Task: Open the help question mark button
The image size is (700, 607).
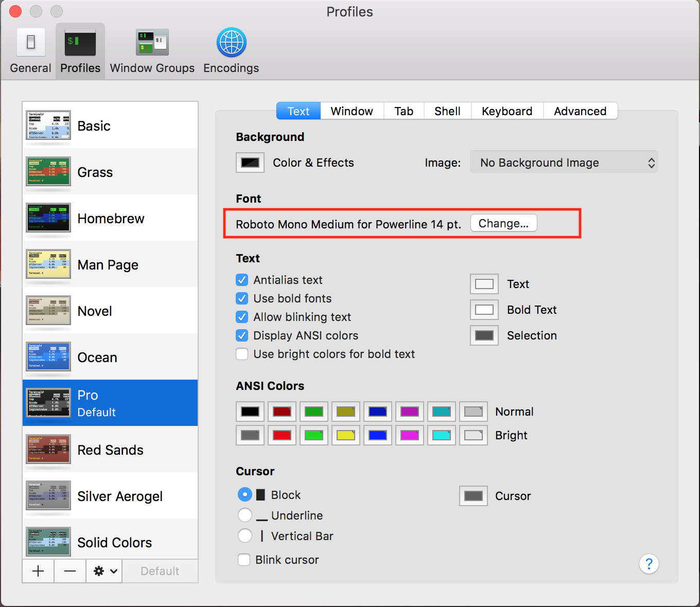Action: click(x=649, y=564)
